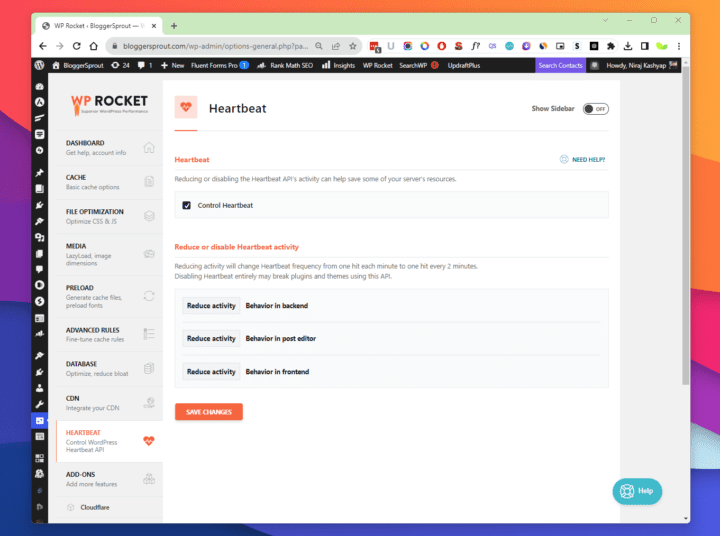The width and height of the screenshot is (720, 536).
Task: Open the Media settings tab
Action: tap(110, 254)
